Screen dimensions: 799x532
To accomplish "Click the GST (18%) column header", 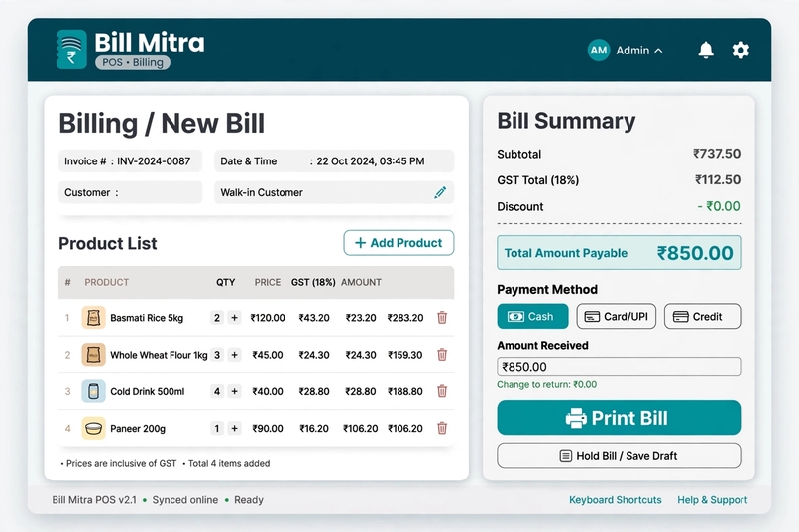I will pos(313,282).
